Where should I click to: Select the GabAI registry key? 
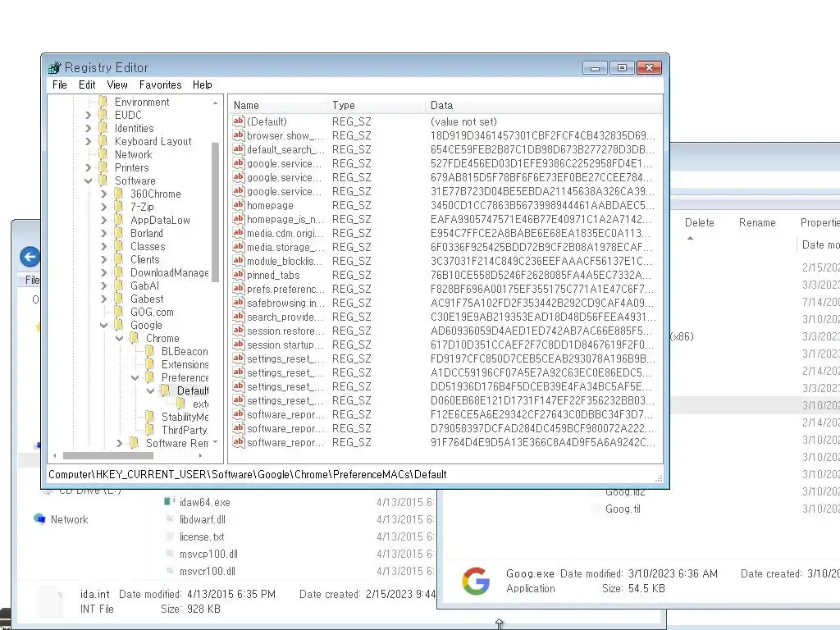144,286
